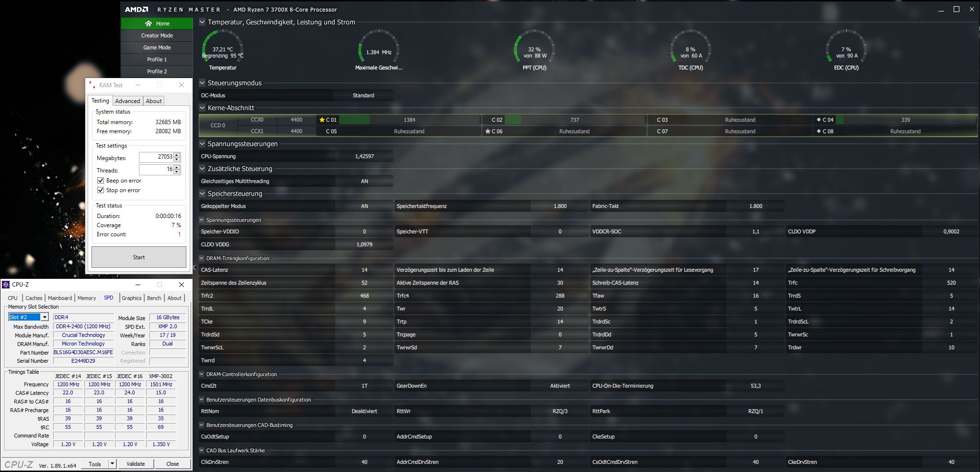Click the sidebar collapse arrow on Ryzen Master's left edge
The height and width of the screenshot is (472, 980).
click(194, 267)
